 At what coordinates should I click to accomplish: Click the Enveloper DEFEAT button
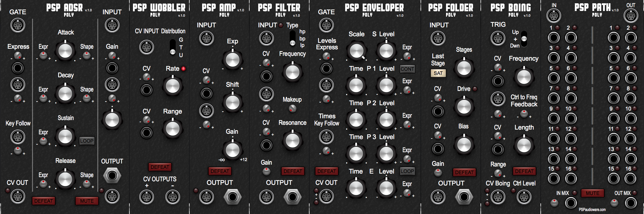click(x=327, y=171)
